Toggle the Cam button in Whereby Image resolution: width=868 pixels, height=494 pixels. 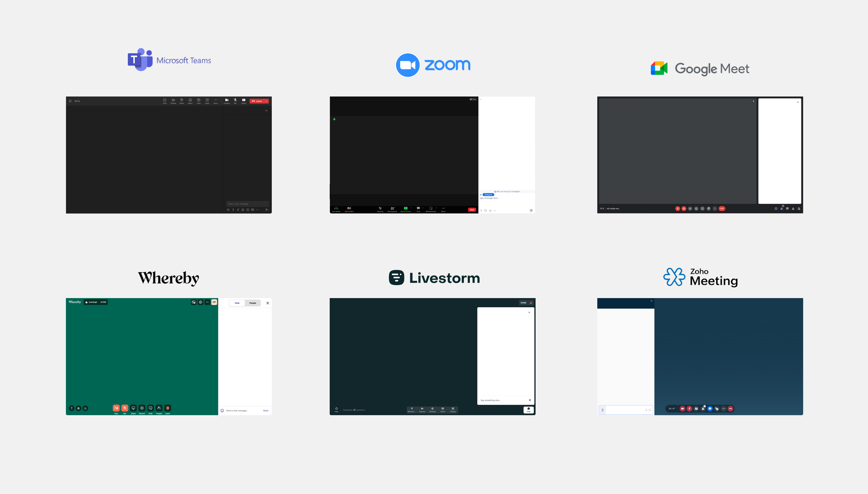coord(116,408)
